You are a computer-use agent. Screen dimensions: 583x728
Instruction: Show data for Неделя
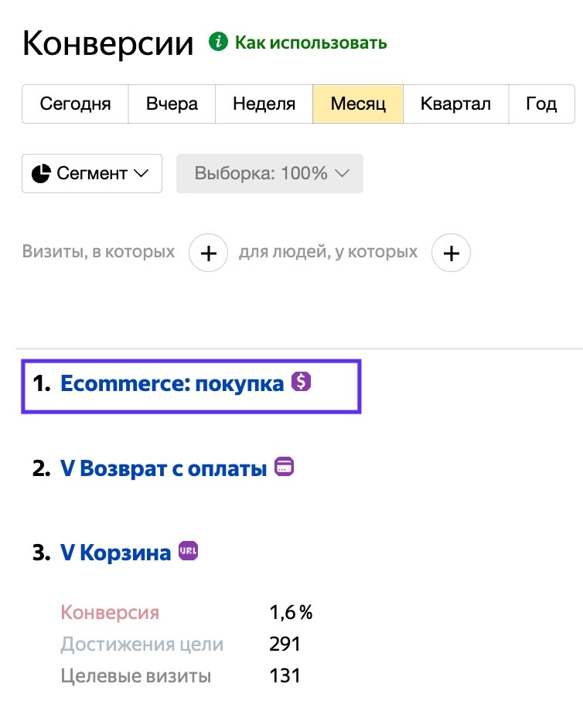[x=264, y=104]
